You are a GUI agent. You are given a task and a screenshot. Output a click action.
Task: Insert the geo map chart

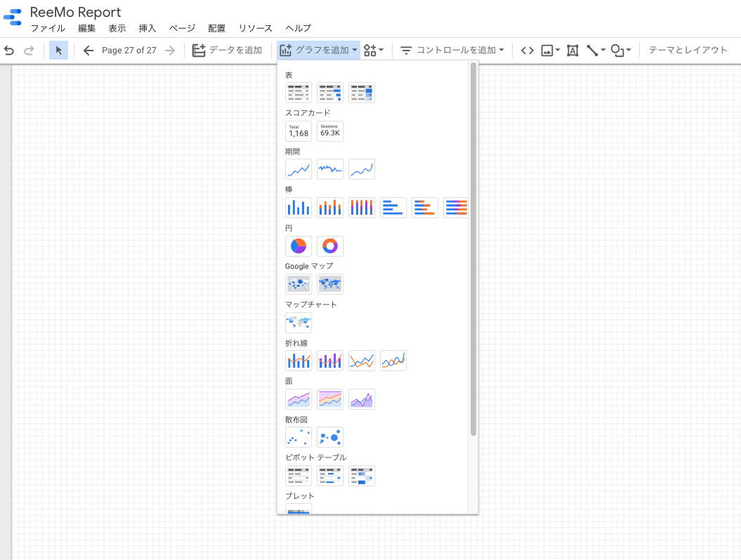click(298, 323)
